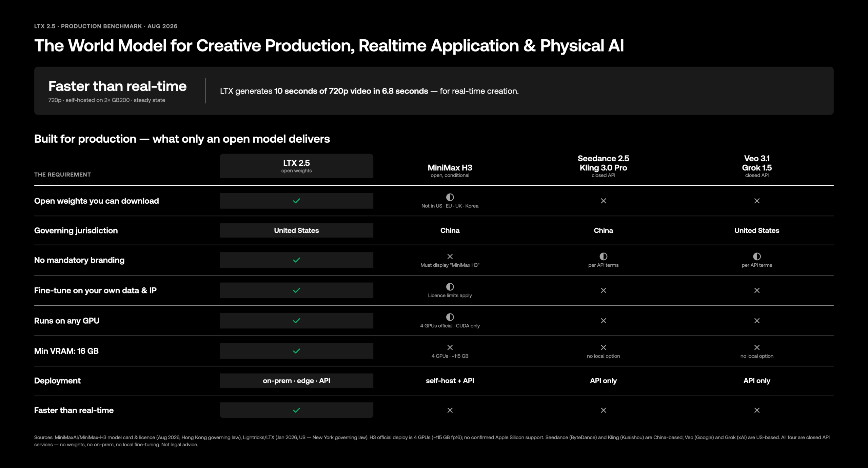
Task: Click Veo/Grok 'per API terms' note
Action: coord(757,265)
